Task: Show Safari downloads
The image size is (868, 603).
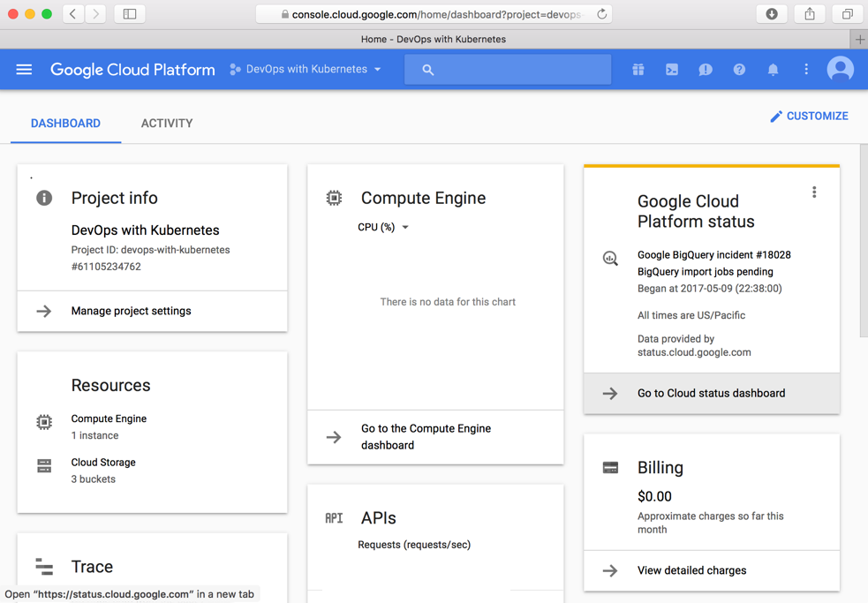Action: [772, 14]
